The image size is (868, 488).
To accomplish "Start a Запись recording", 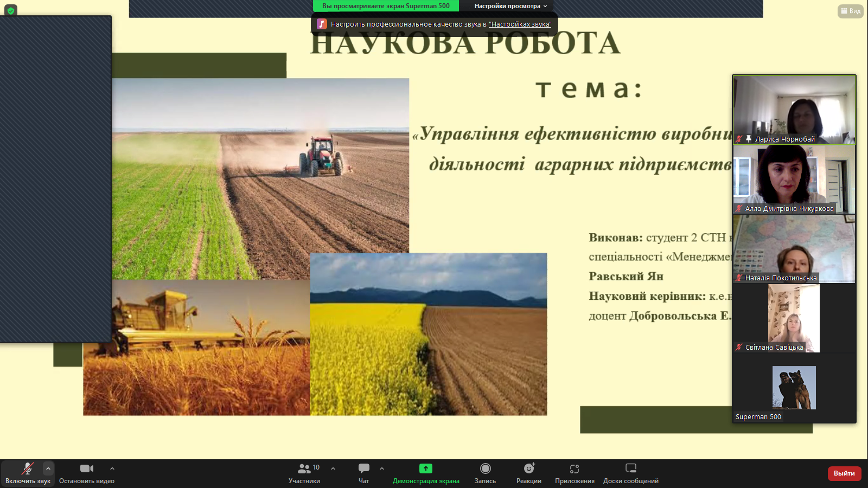I will (x=484, y=473).
